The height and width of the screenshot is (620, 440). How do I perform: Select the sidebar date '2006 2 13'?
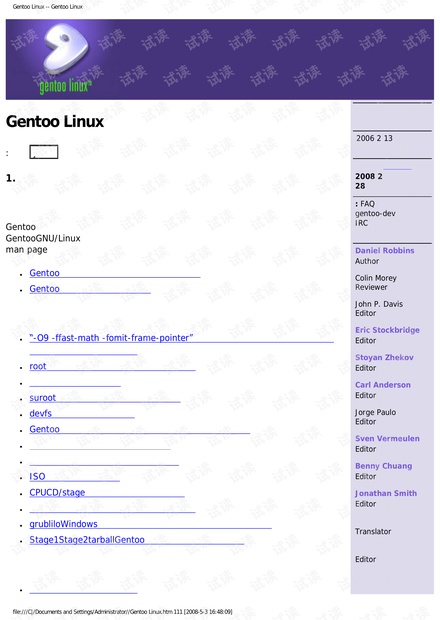[x=374, y=138]
